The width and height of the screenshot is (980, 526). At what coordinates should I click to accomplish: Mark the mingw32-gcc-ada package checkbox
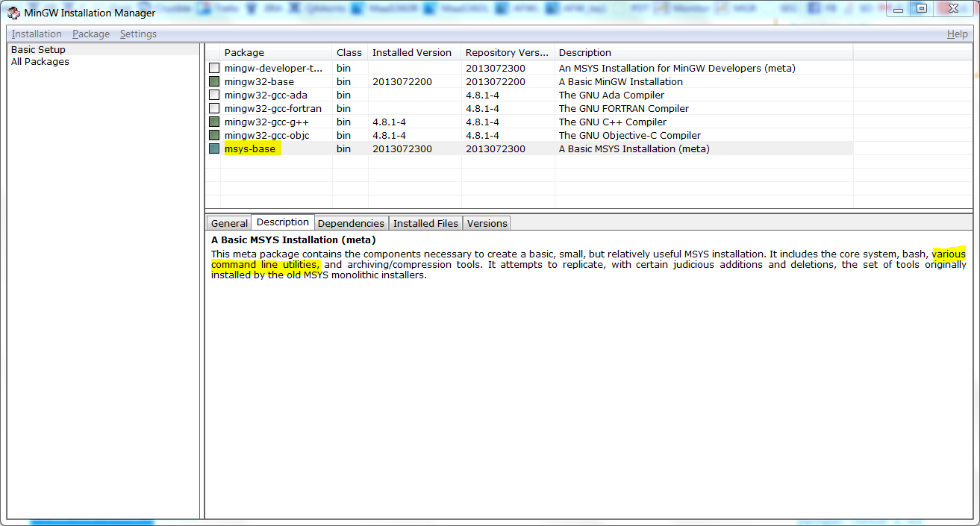point(214,95)
